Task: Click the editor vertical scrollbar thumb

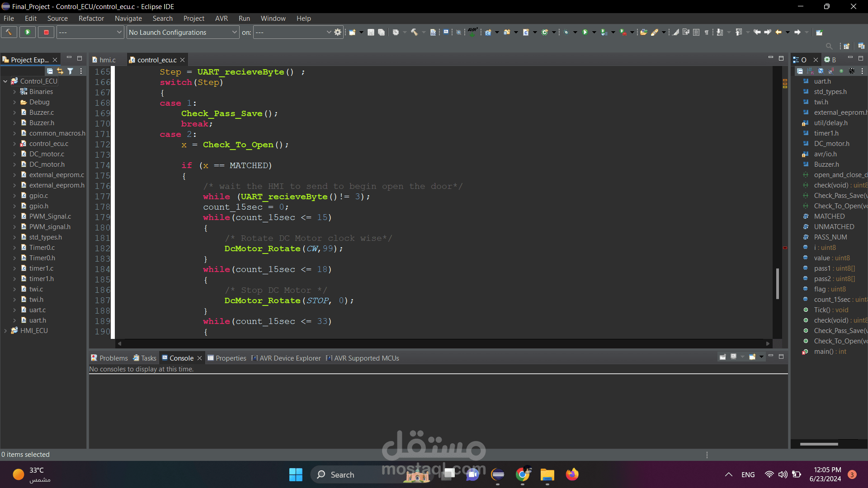Action: coord(777,283)
